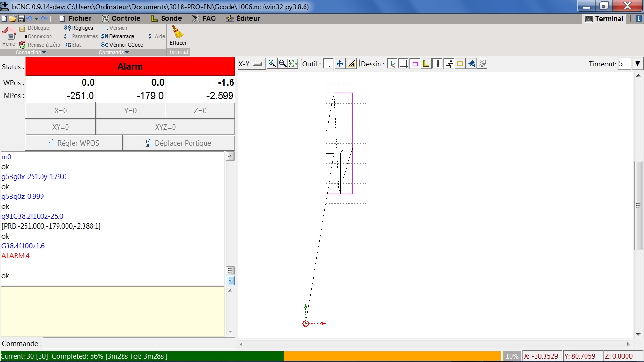Open the Contrôle tab
This screenshot has height=362, width=644.
[x=121, y=18]
